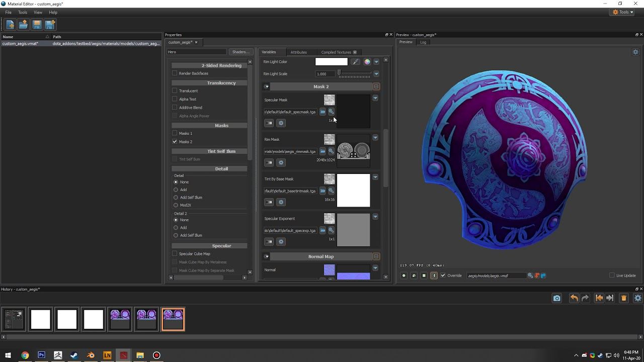Click the Save material toolbar icon
Viewport: 644px width, 362px height.
pos(37,25)
